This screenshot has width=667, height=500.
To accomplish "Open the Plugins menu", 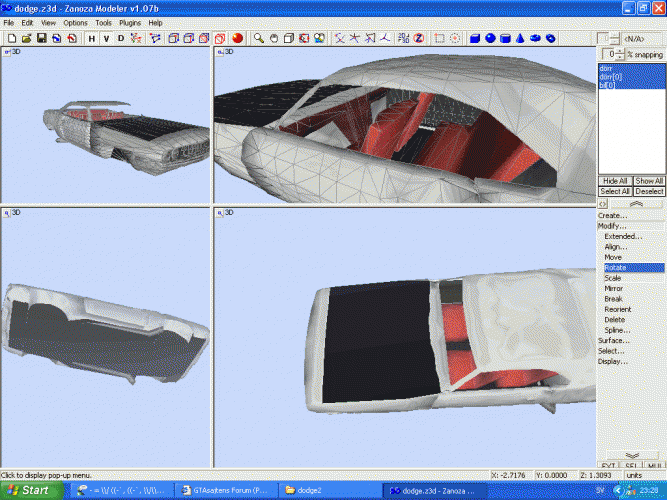I will [130, 22].
